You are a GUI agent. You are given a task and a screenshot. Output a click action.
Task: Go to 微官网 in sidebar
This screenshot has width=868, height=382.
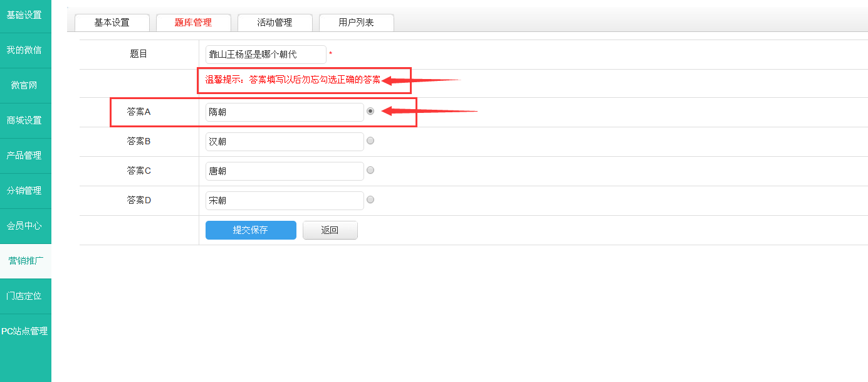tap(25, 85)
